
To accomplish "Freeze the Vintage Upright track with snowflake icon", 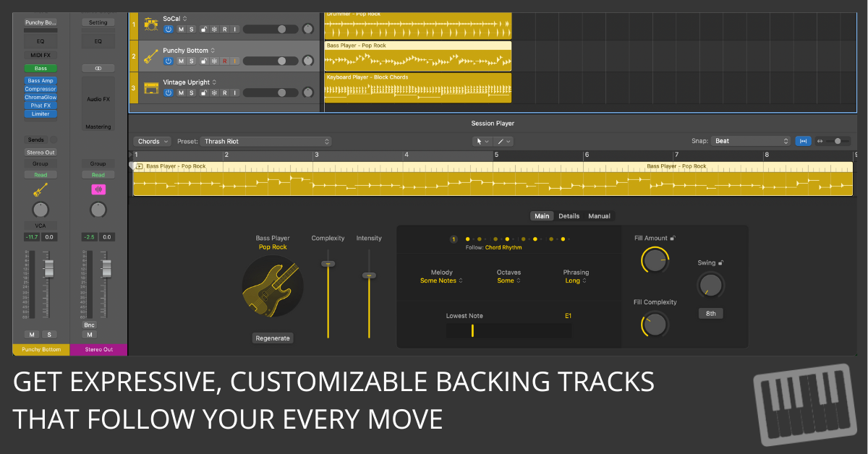I will click(x=214, y=93).
